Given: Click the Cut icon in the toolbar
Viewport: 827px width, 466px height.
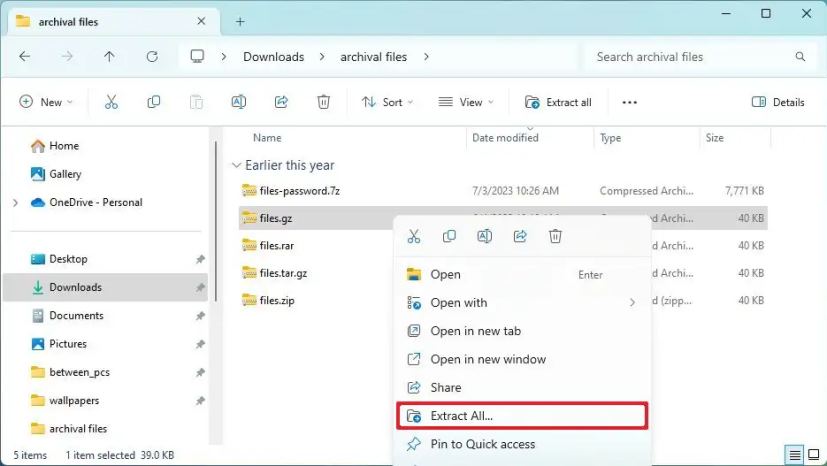Looking at the screenshot, I should 111,102.
